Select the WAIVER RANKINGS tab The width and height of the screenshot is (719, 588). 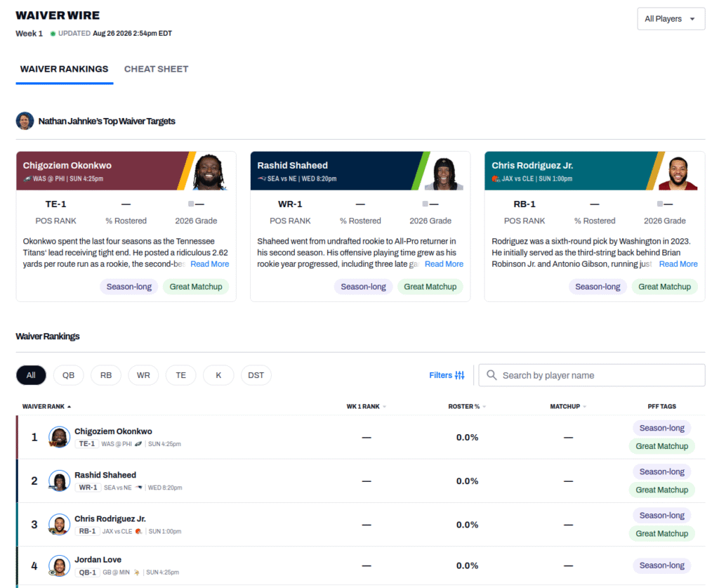pos(64,70)
